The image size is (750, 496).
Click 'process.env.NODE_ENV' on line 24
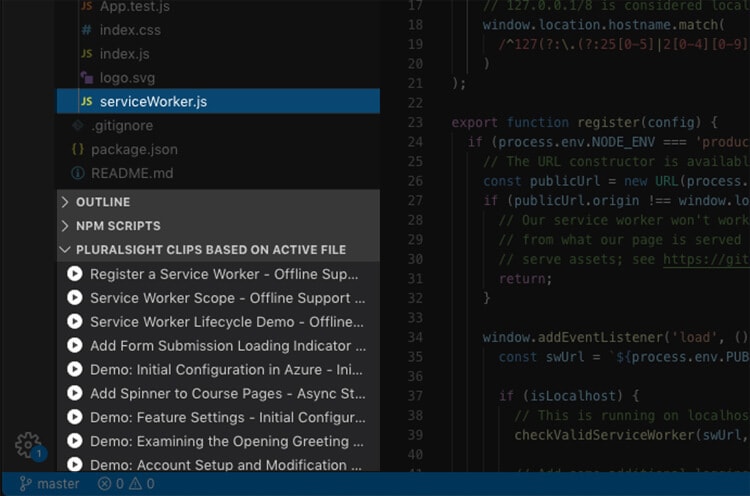click(x=576, y=142)
